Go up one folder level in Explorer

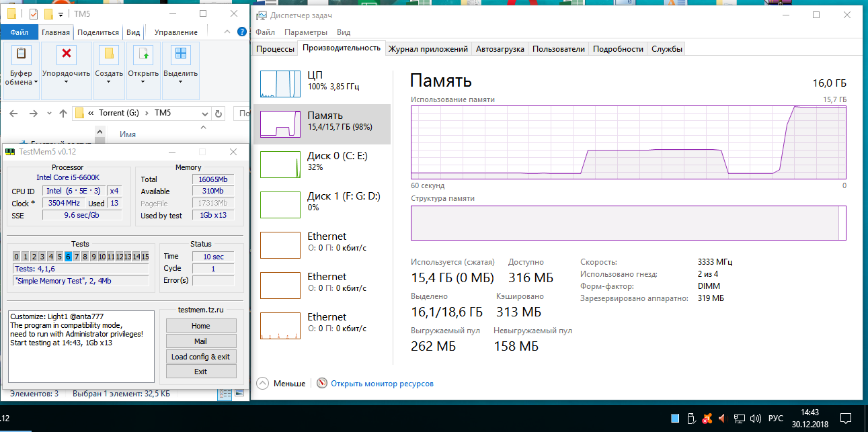63,113
